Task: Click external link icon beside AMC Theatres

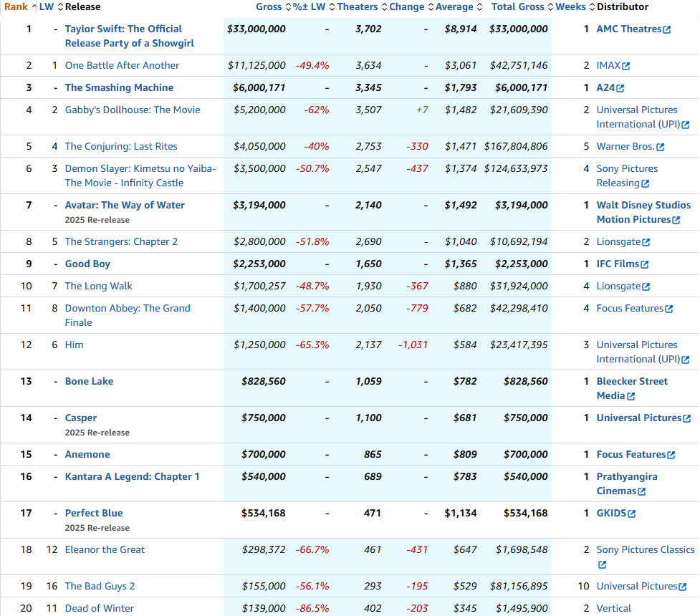Action: pos(667,29)
